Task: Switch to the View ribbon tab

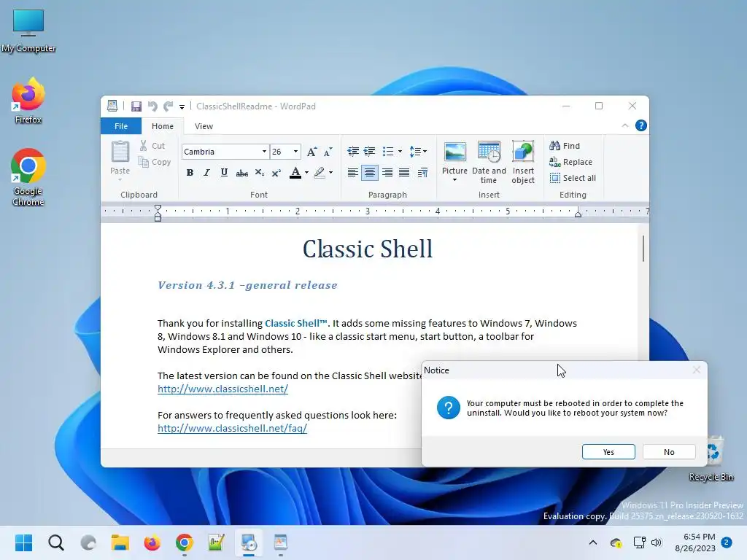Action: (x=204, y=126)
